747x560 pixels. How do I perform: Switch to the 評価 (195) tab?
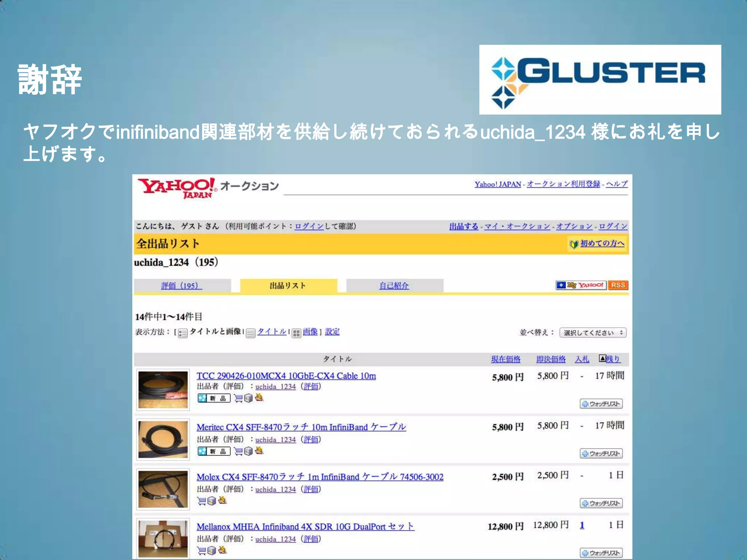click(182, 285)
